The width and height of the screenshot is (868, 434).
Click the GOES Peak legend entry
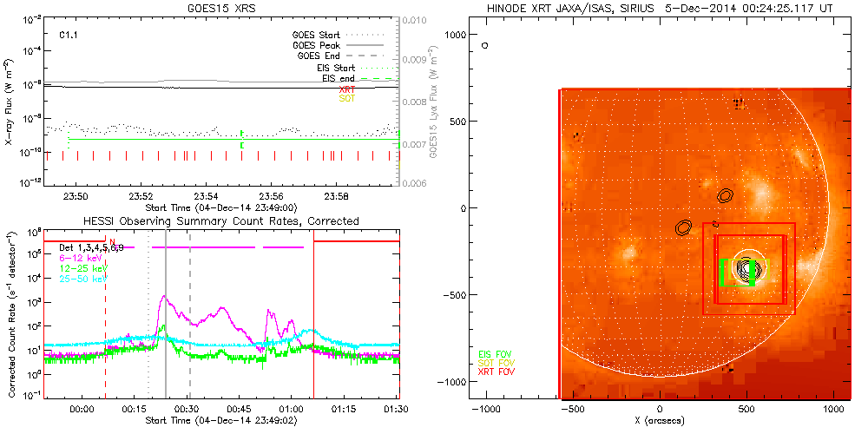[319, 44]
